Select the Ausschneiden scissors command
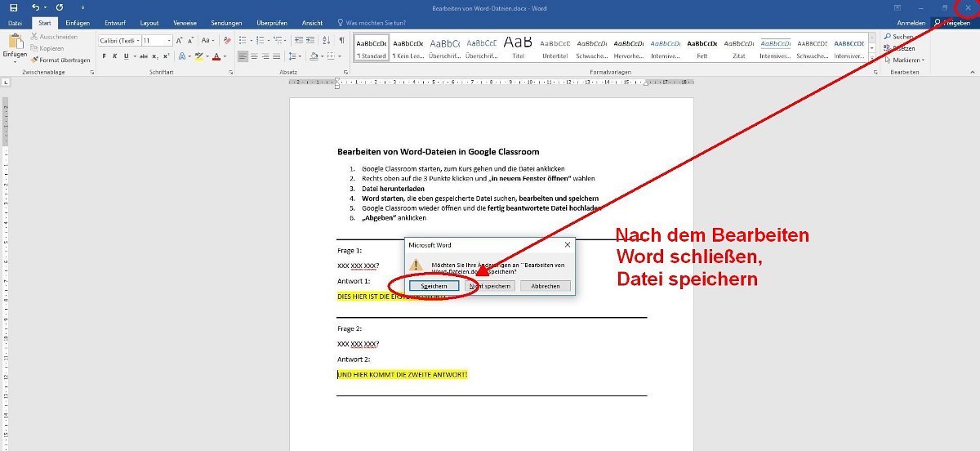The width and height of the screenshot is (980, 451). [x=53, y=37]
